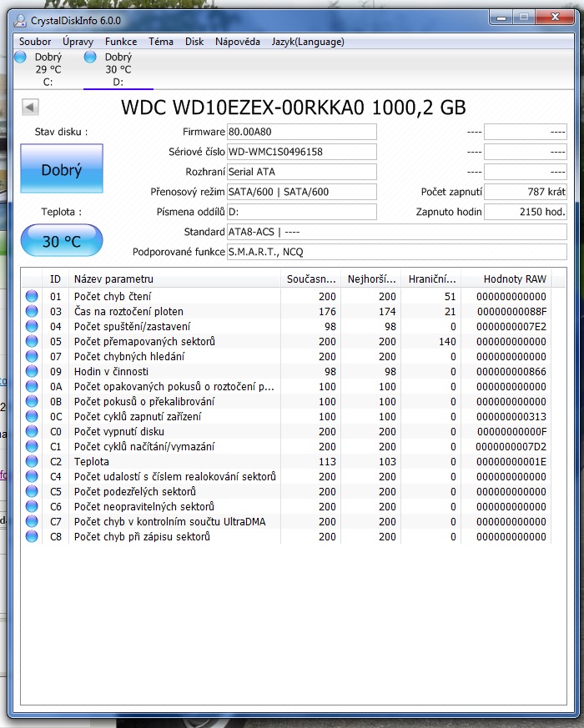Click the Rozhraní field Serial ATA
Screen dimensions: 584x728
coord(301,172)
